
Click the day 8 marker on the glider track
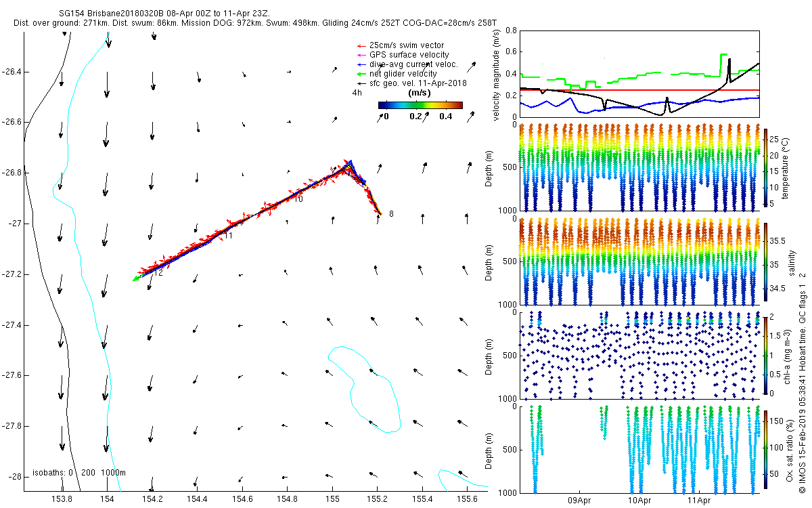coord(390,214)
